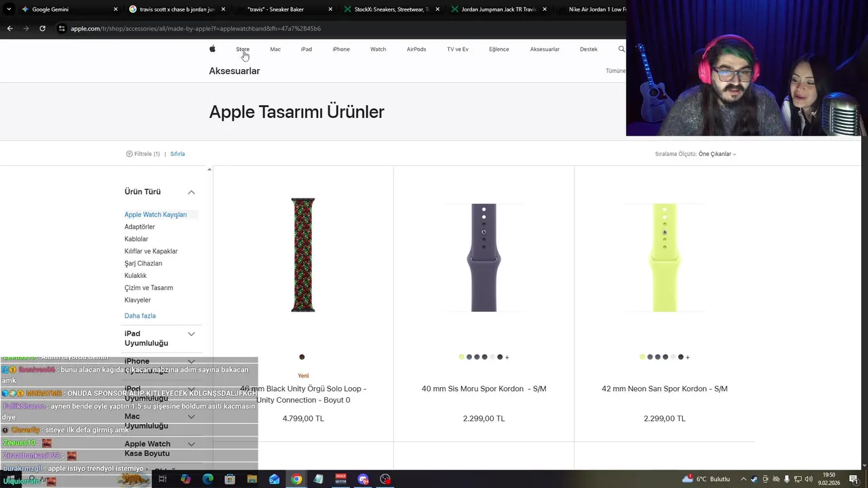This screenshot has height=488, width=868.
Task: Open the Sis Moru Spor Kordon image
Action: pos(484,258)
